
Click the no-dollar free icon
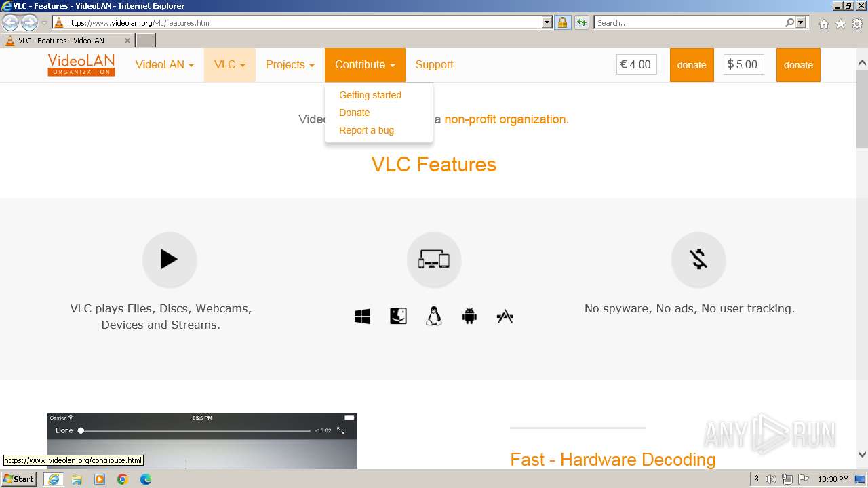[698, 260]
